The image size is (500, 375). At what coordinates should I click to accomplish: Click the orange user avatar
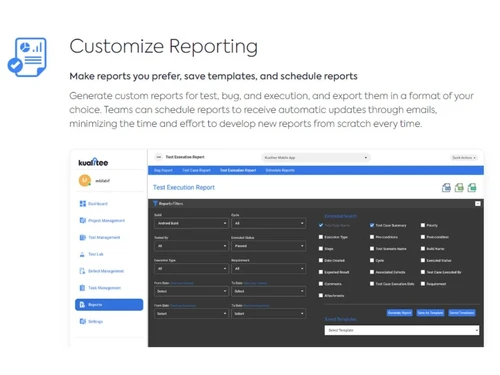coord(85,180)
